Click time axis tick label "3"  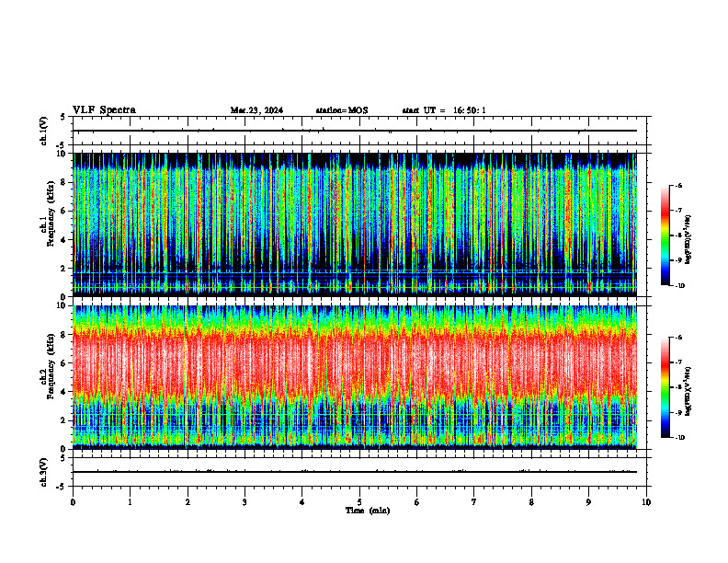coord(245,502)
